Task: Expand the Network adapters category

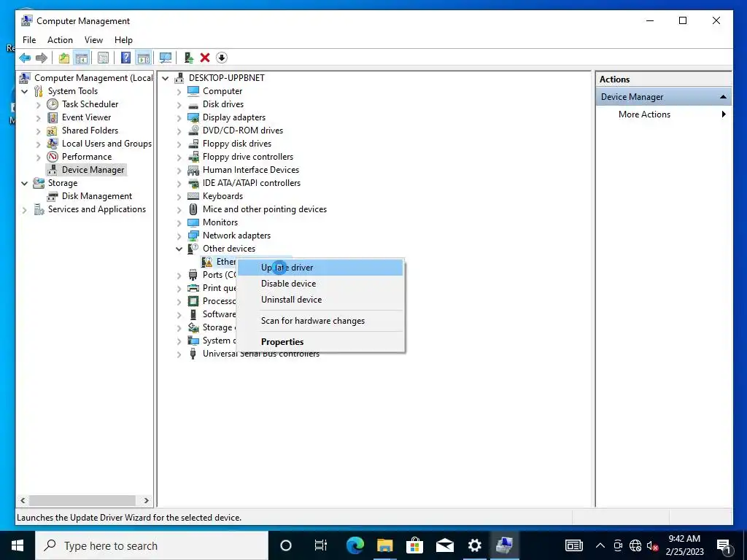Action: [x=179, y=236]
